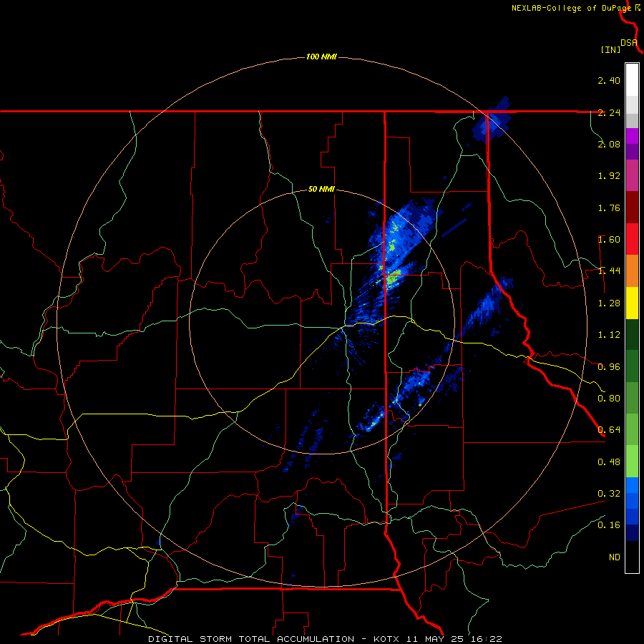Click the 1.44 legend value
Viewport: 644px width, 644px height.
pos(609,271)
